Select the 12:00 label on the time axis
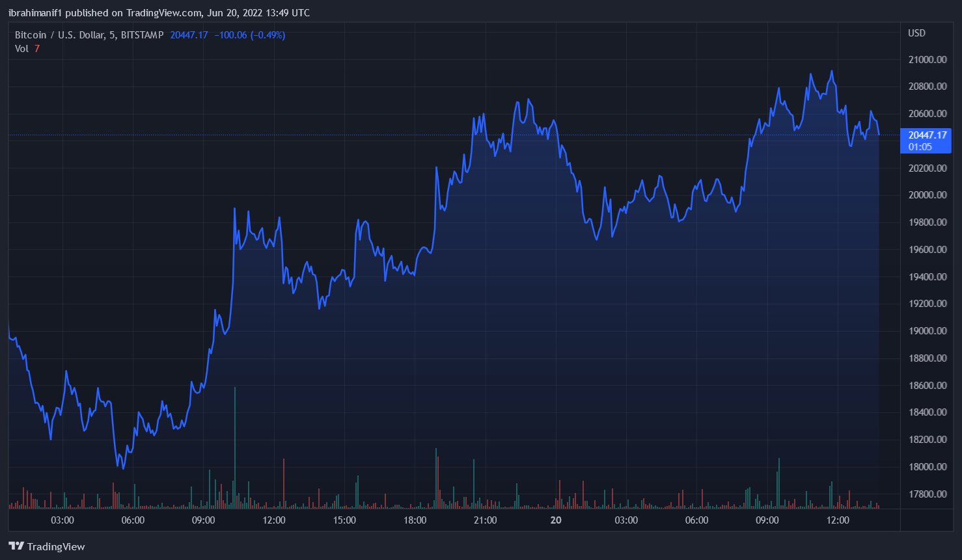The image size is (962, 560). pos(273,520)
